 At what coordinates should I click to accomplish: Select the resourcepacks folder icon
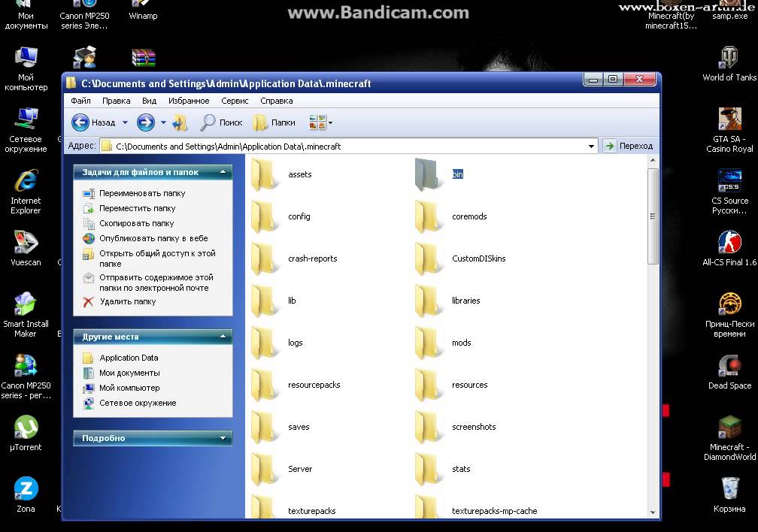264,385
